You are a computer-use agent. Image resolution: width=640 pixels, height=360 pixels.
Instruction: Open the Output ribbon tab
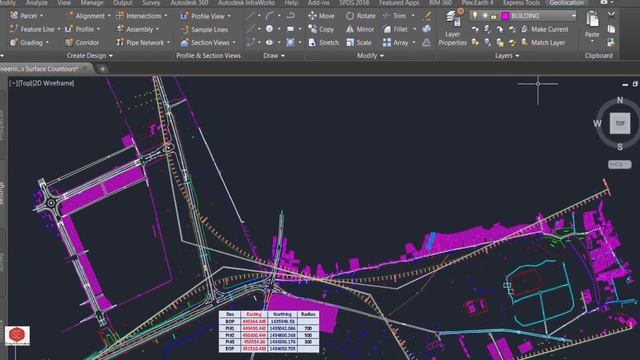(122, 3)
